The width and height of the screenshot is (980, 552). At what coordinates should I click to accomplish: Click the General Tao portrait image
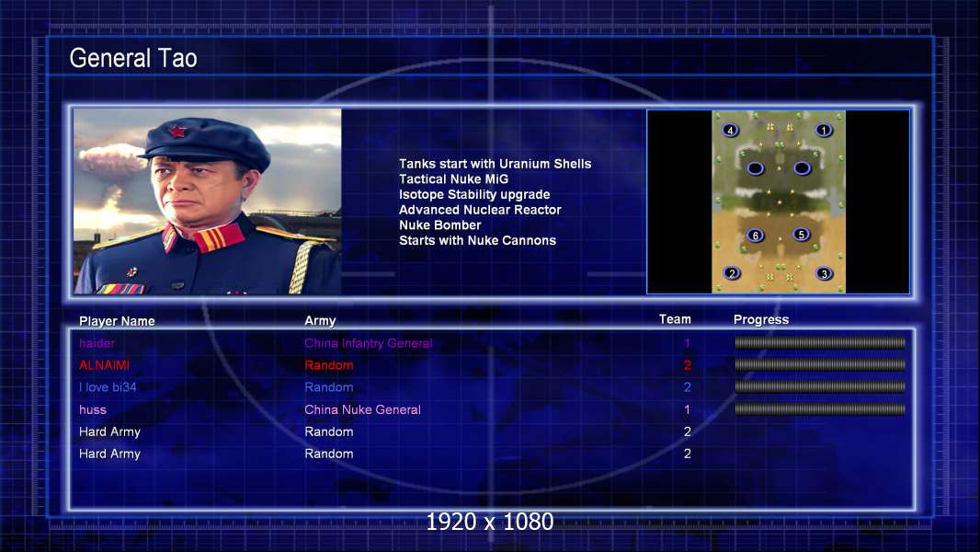coord(208,201)
